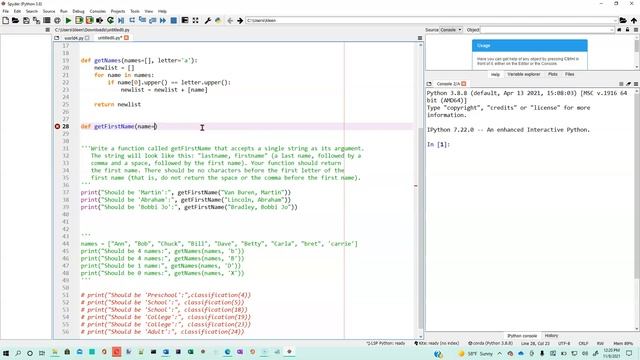This screenshot has height=360, width=640.
Task: Maximize the current pane
Action: (x=185, y=20)
